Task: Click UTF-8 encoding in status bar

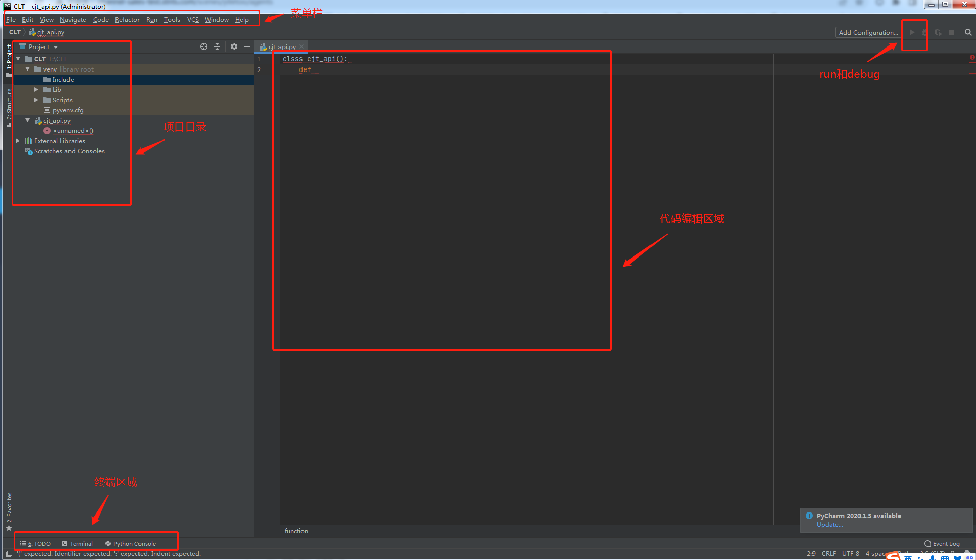Action: coord(851,554)
